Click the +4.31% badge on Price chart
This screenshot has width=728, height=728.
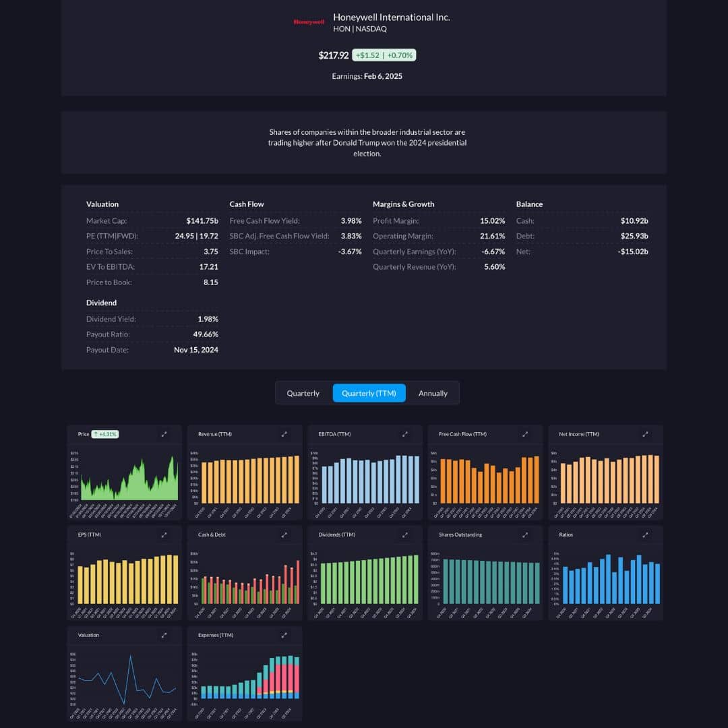[105, 434]
